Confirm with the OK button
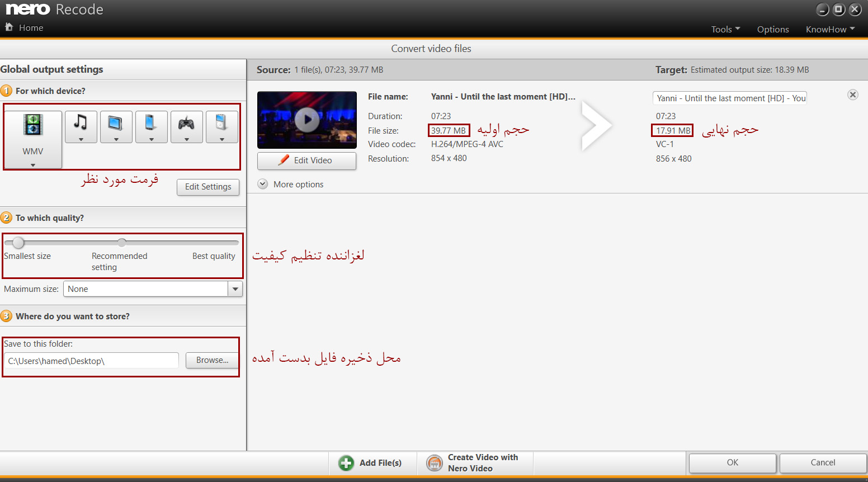The width and height of the screenshot is (868, 482). pos(733,462)
